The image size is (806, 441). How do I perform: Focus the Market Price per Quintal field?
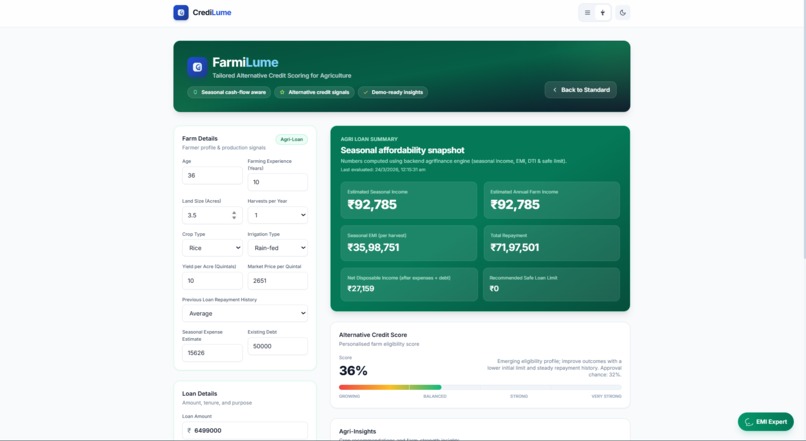tap(278, 281)
